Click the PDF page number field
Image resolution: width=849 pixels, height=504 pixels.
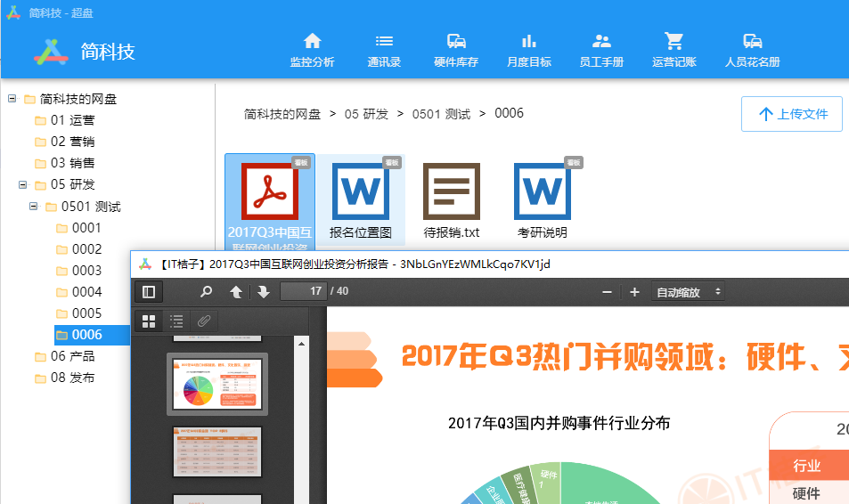click(x=303, y=291)
